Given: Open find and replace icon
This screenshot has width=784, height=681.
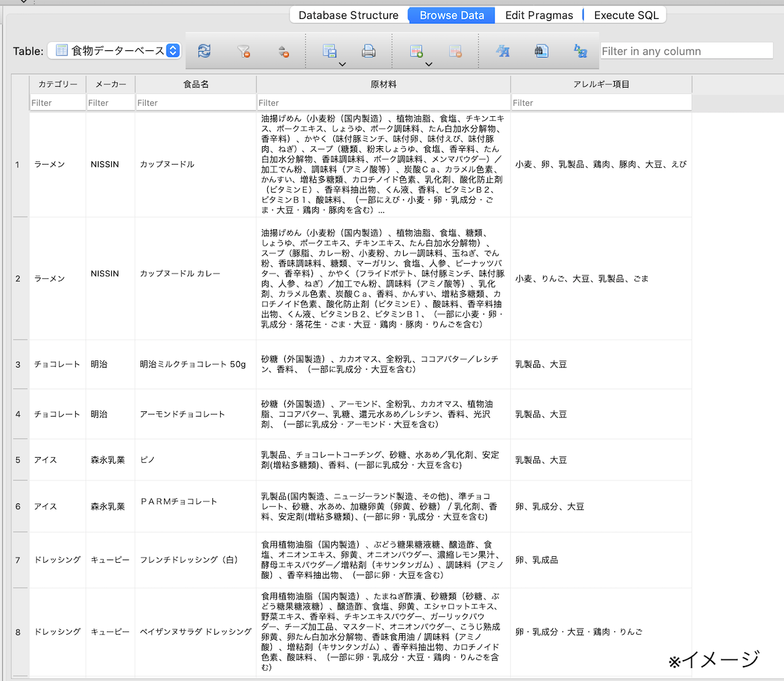Looking at the screenshot, I should click(x=580, y=51).
